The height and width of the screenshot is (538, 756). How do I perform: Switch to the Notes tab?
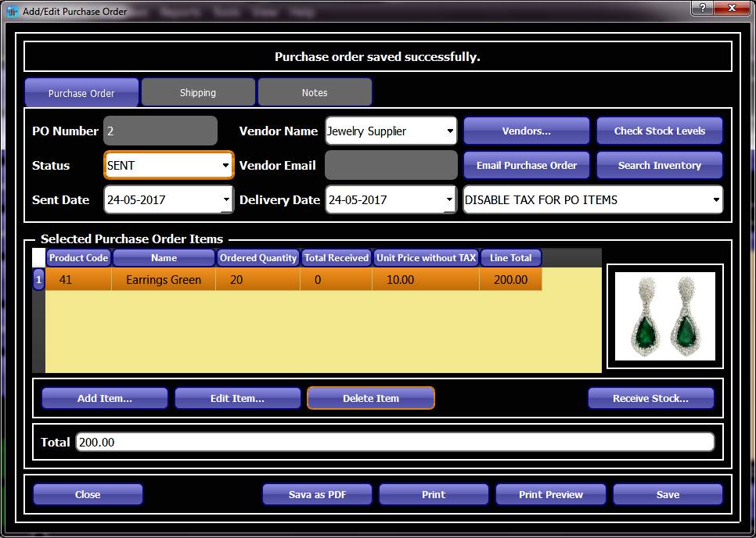tap(314, 91)
